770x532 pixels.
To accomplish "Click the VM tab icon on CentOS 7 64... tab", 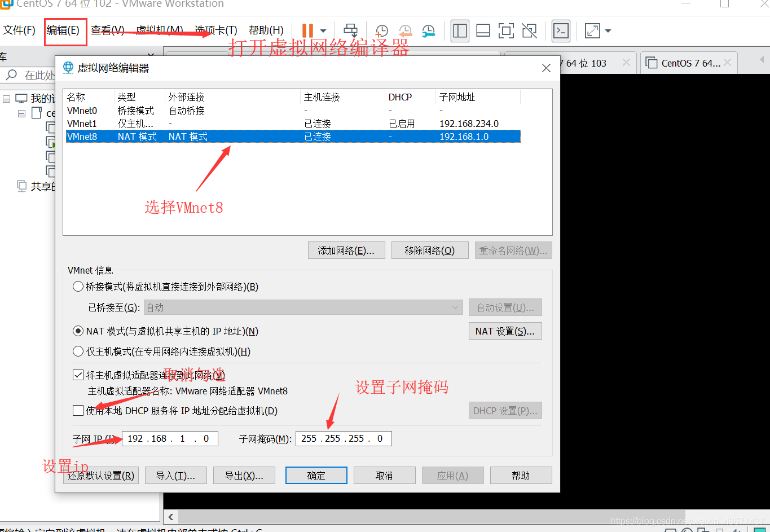I will tap(652, 63).
